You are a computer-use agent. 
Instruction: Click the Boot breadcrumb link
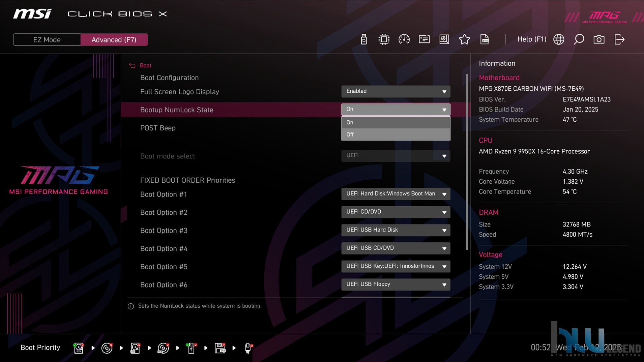[x=146, y=65]
